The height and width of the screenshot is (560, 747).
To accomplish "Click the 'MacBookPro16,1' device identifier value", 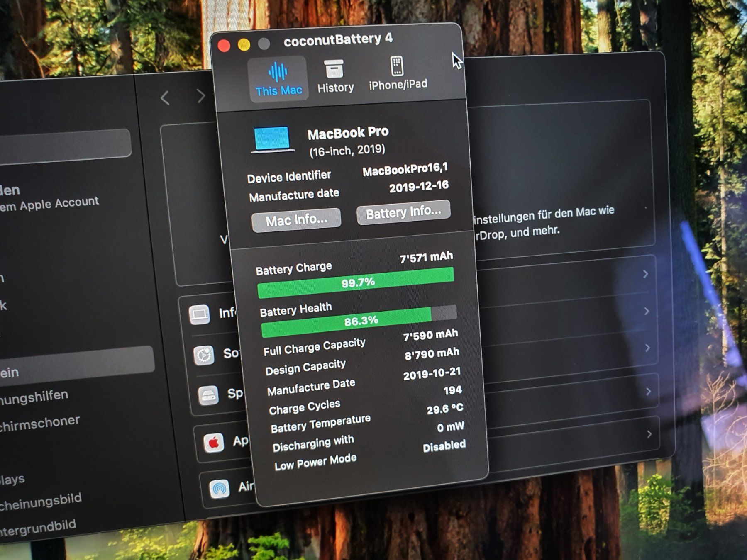I will point(405,169).
